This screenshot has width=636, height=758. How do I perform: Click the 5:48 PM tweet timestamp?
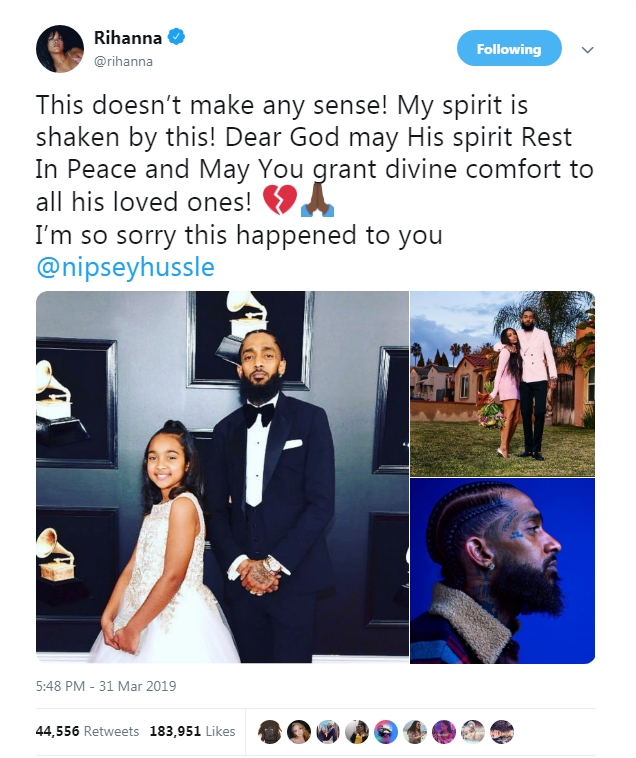point(106,686)
